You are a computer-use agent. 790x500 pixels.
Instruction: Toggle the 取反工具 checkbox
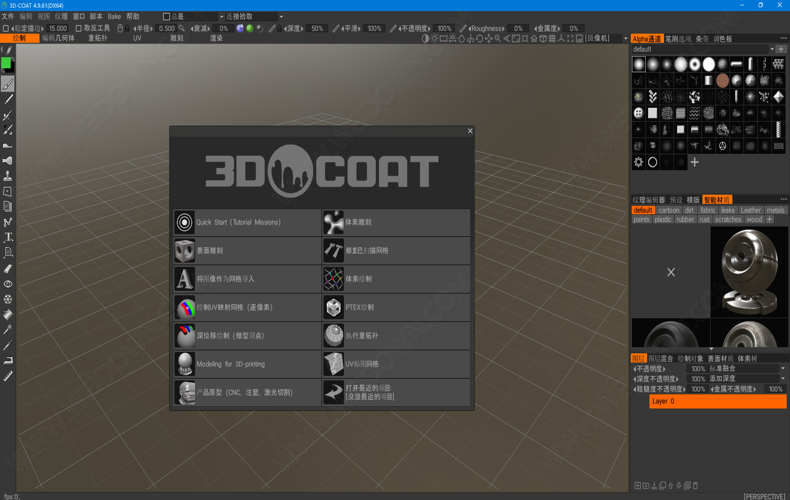point(79,28)
